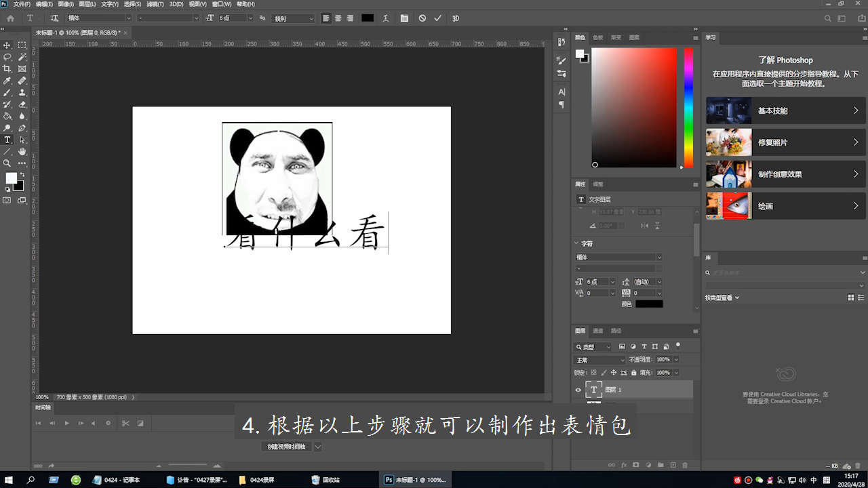The height and width of the screenshot is (488, 868).
Task: Cancel current text edits in options bar
Action: point(422,18)
